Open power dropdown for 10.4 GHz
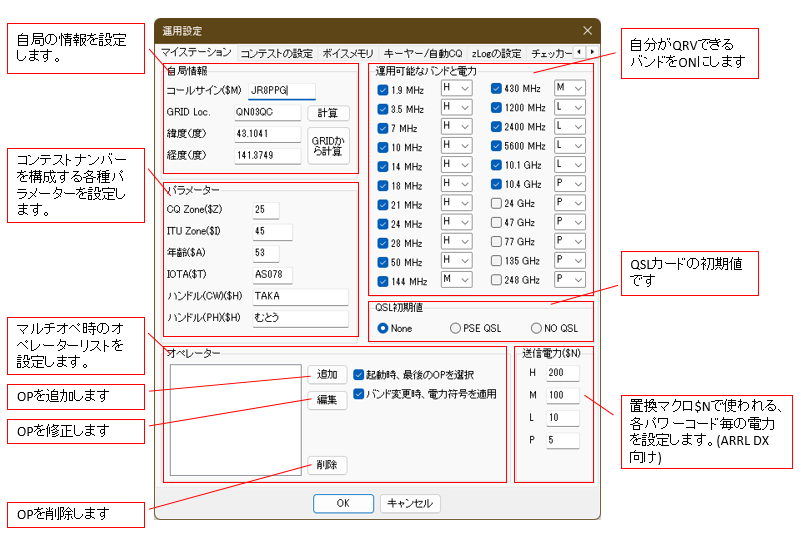 coord(570,183)
